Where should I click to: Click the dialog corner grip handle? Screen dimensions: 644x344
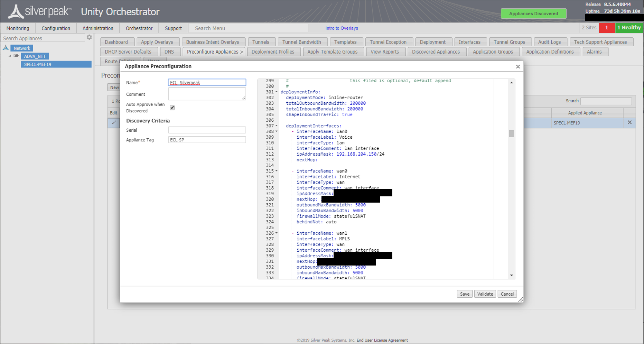[520, 299]
